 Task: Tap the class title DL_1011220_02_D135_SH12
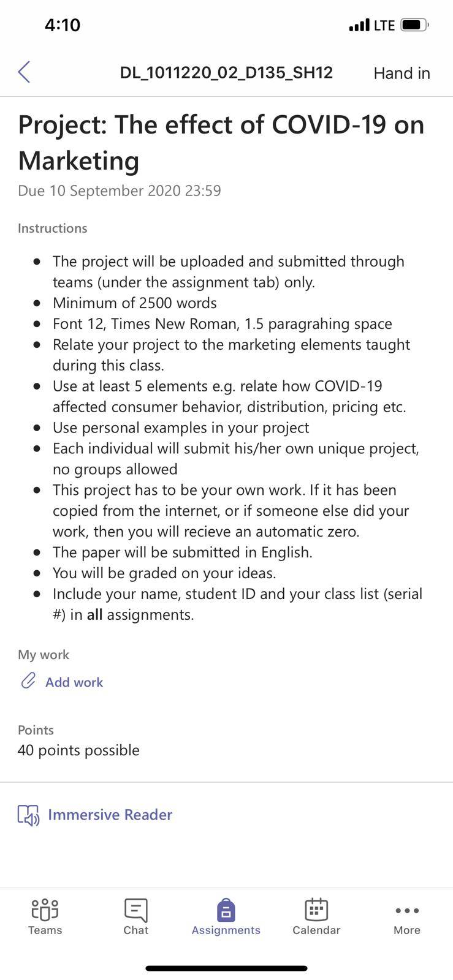click(x=226, y=73)
